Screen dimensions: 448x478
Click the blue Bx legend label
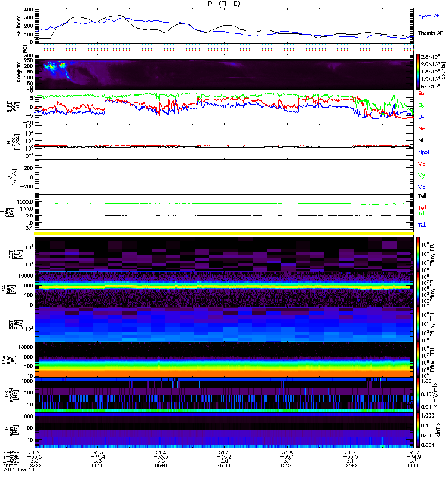pyautogui.click(x=421, y=117)
